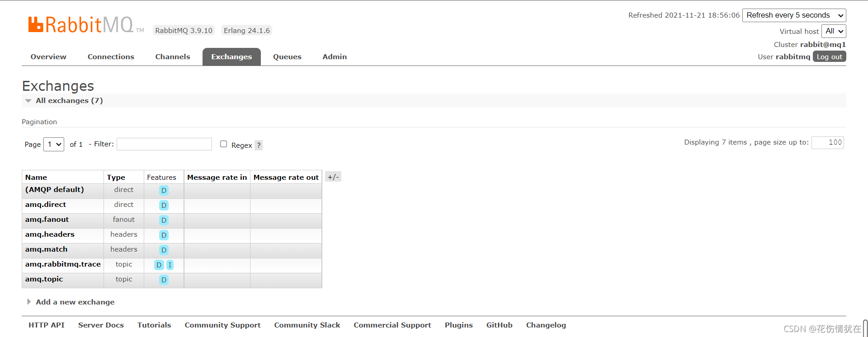Open the Page number dropdown
Viewport: 868px width, 337px height.
tap(53, 144)
